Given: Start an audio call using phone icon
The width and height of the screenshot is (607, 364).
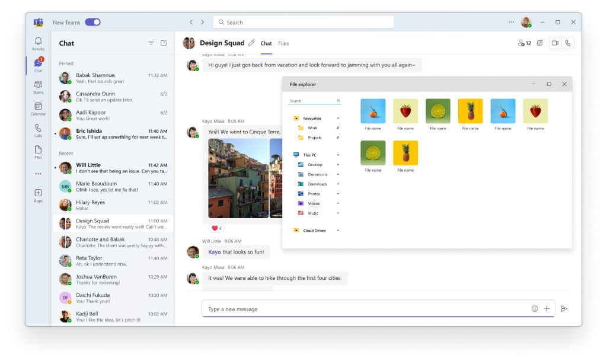Looking at the screenshot, I should coord(568,43).
